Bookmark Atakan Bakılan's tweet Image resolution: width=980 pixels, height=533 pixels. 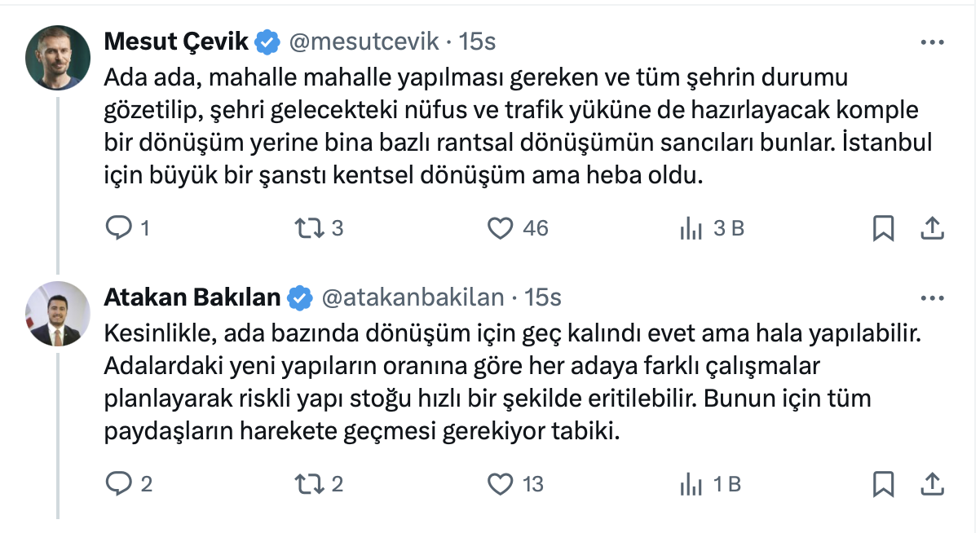tap(883, 484)
